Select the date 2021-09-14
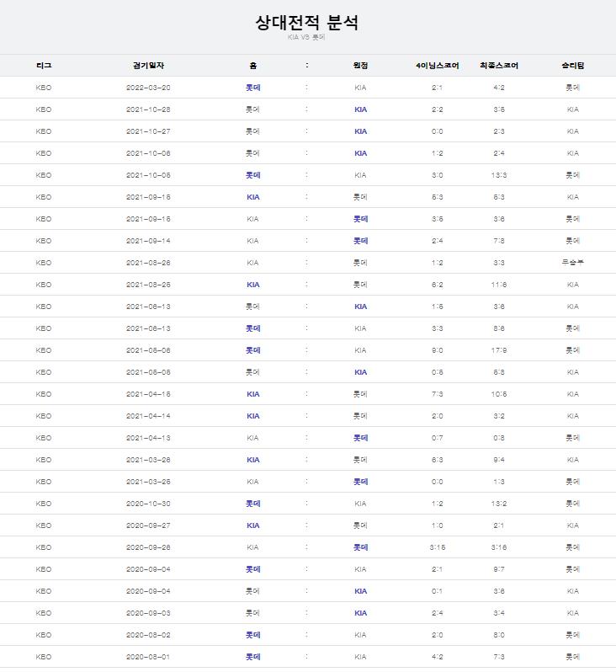Viewport: 616px width, 672px height. (148, 241)
